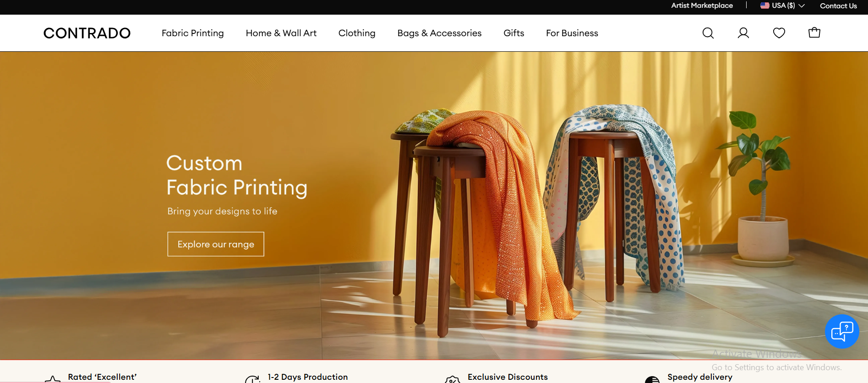Image resolution: width=868 pixels, height=383 pixels.
Task: Open the blue help chat widget
Action: coord(842,332)
